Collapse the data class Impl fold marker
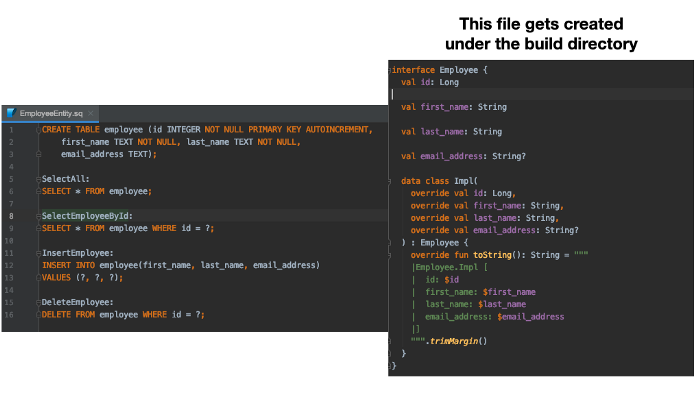This screenshot has width=700, height=405. tap(390, 181)
